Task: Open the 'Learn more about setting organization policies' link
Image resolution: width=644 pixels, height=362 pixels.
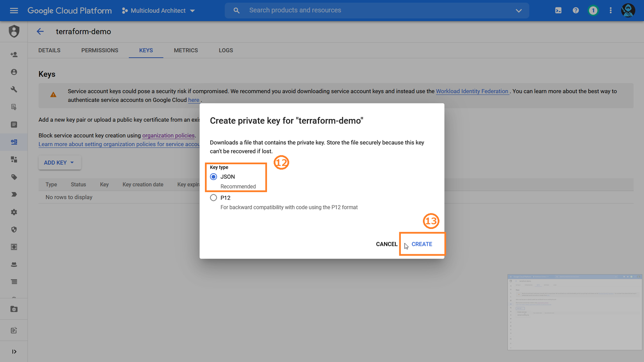Action: (119, 144)
